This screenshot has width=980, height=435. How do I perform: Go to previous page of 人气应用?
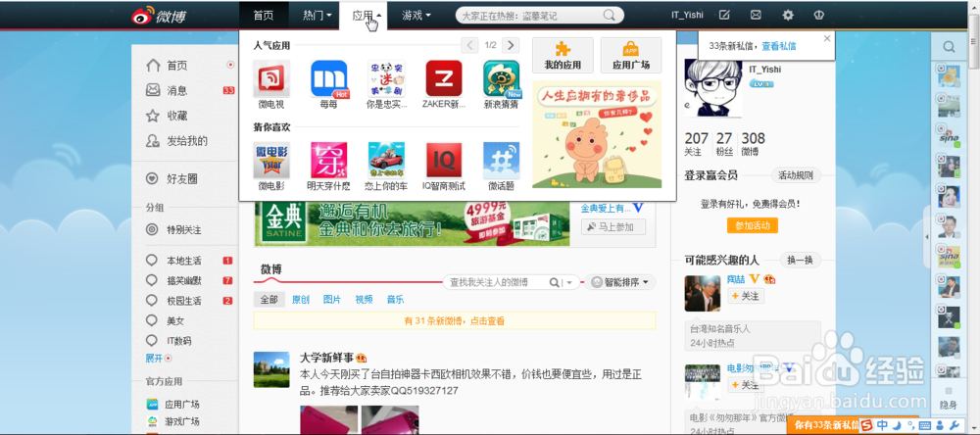470,45
